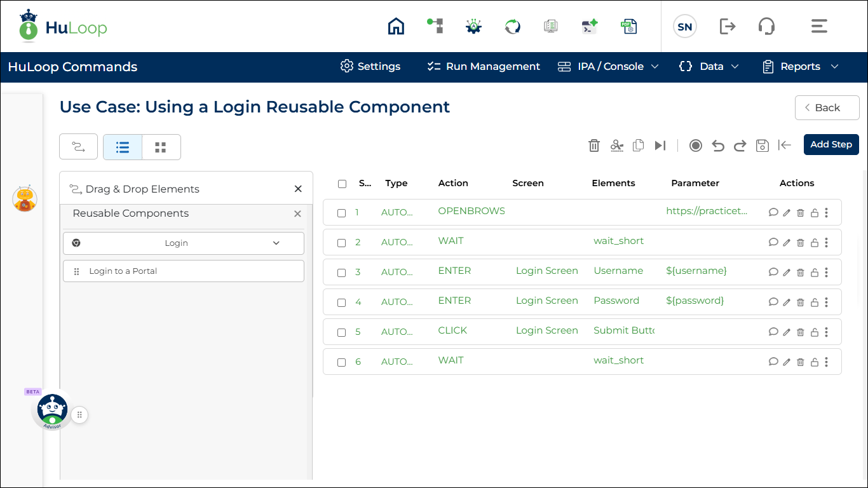Screen dimensions: 868x488
Task: Add a comment to step 1 OPENBROWS
Action: 773,213
